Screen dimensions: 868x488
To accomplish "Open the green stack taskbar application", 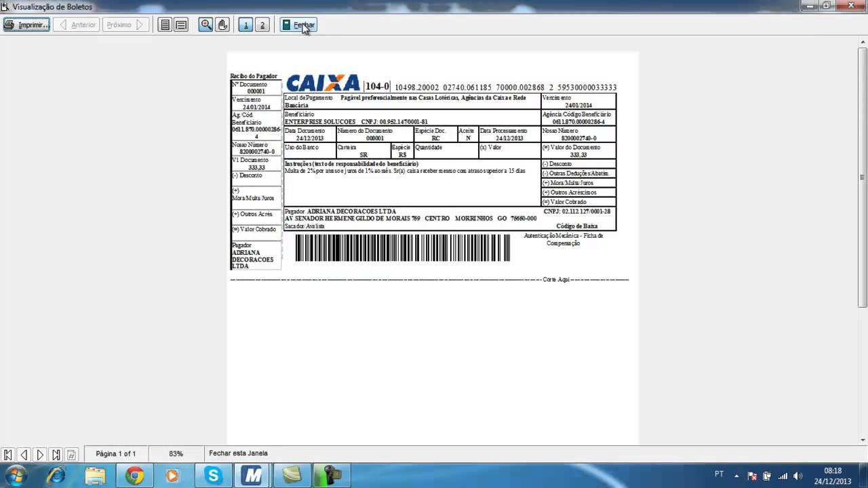I will [x=292, y=476].
